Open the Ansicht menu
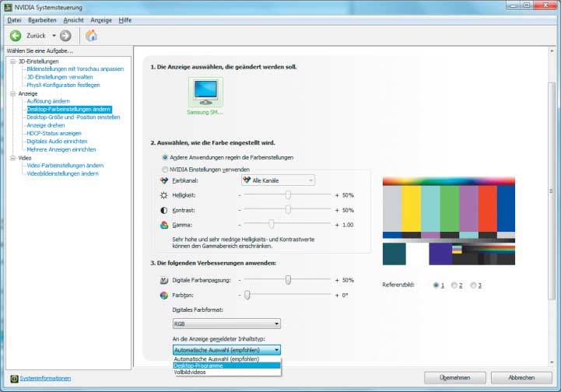Image resolution: width=561 pixels, height=392 pixels. pyautogui.click(x=73, y=20)
